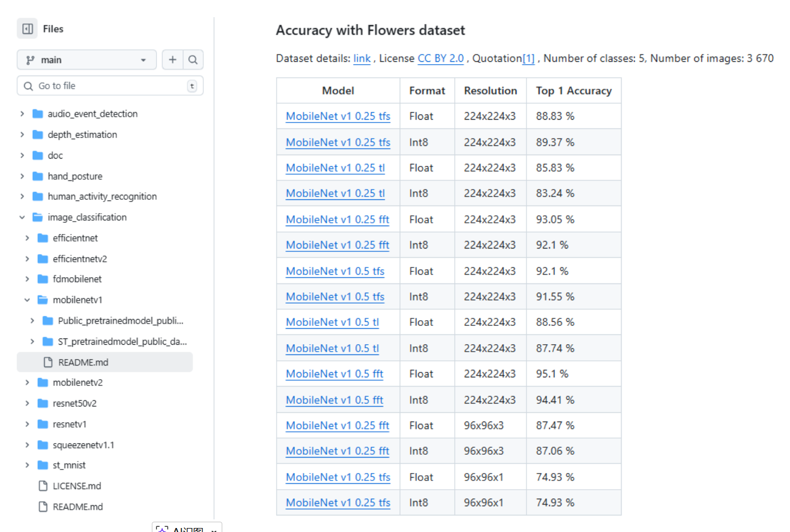Click the resnet50v2 folder icon
Viewport: 790px width, 532px height.
click(x=43, y=403)
